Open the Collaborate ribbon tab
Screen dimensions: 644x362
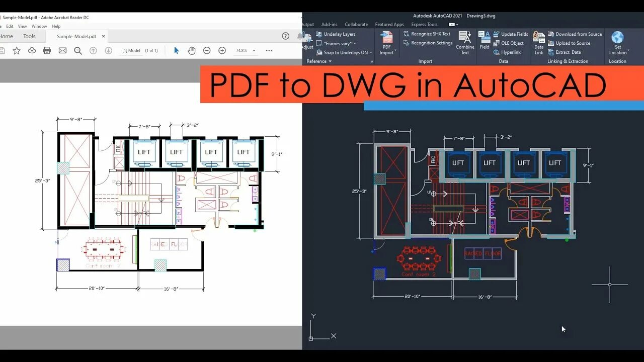click(x=356, y=24)
